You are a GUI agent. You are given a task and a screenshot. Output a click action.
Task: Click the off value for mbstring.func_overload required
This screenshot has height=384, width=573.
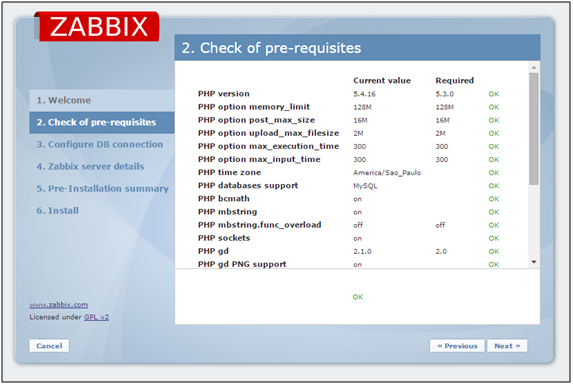(x=440, y=225)
